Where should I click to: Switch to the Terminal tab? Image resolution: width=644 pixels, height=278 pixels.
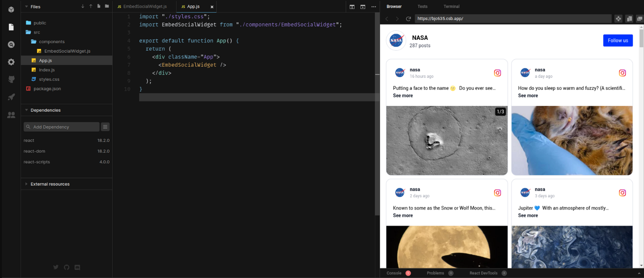(451, 6)
